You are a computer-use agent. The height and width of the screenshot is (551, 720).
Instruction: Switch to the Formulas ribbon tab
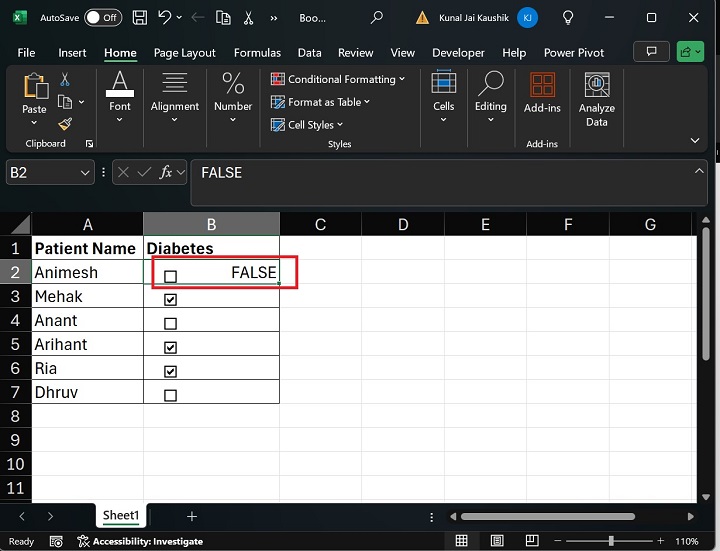pyautogui.click(x=257, y=53)
